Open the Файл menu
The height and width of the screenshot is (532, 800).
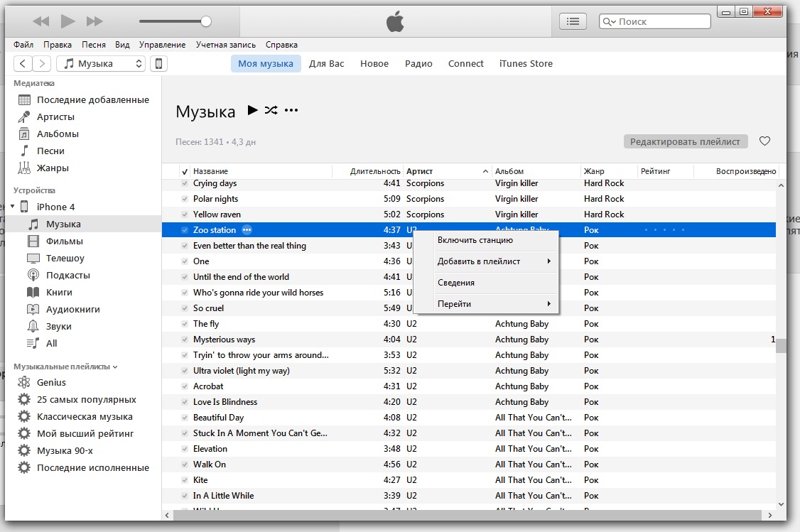click(23, 45)
